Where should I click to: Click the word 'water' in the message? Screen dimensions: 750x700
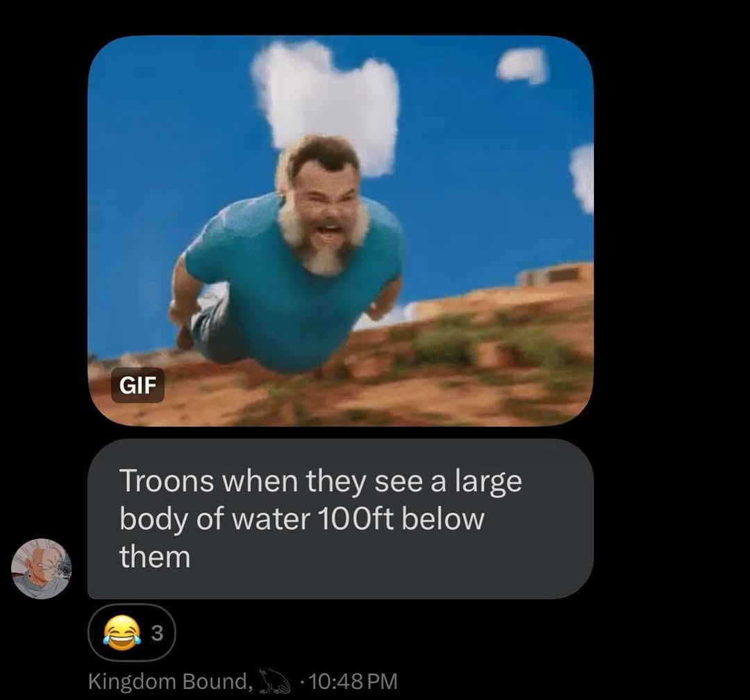point(271,519)
